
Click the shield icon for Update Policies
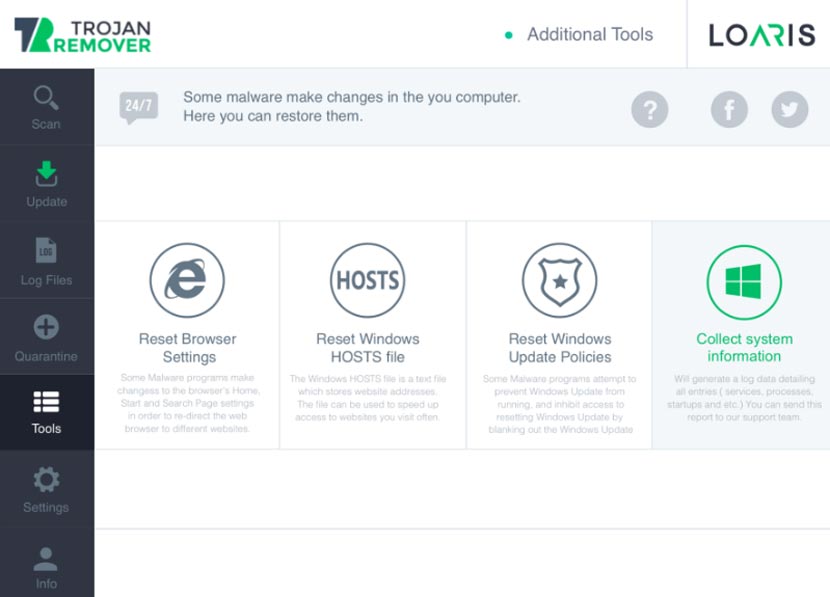559,281
